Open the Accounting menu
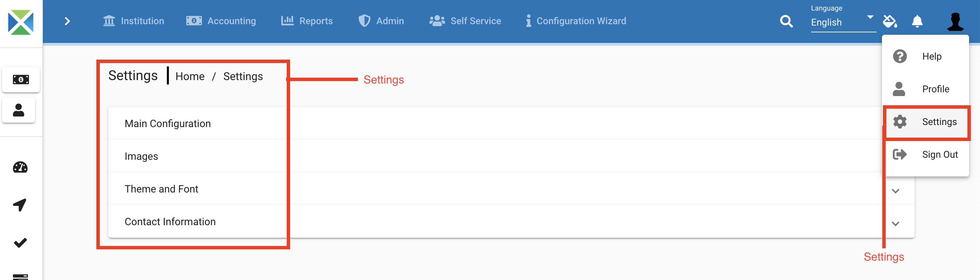The width and height of the screenshot is (980, 280). point(221,21)
